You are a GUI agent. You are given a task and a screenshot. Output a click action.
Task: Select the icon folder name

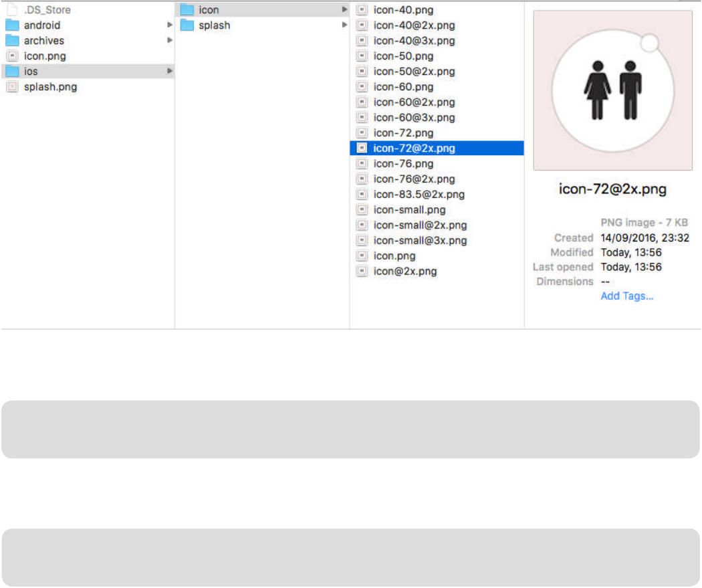209,9
